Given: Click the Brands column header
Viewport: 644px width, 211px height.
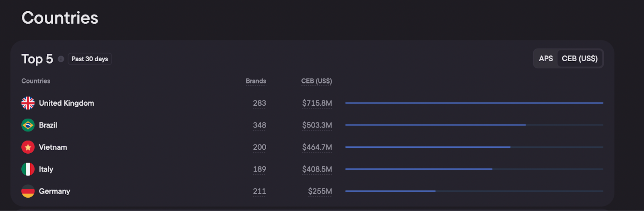Looking at the screenshot, I should tap(256, 81).
